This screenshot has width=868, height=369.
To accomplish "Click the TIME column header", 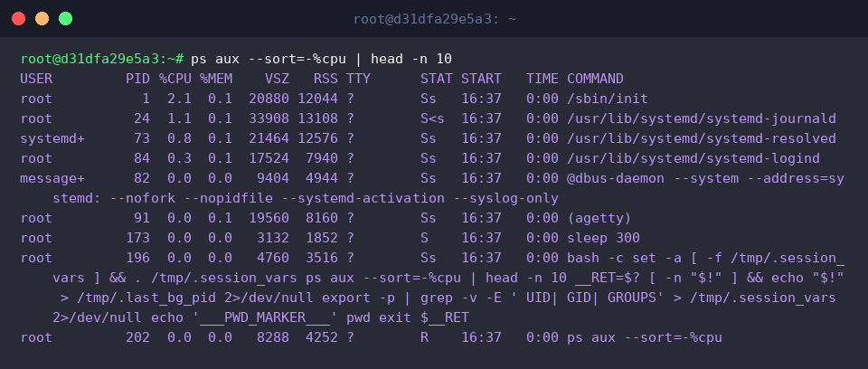I will click(542, 79).
